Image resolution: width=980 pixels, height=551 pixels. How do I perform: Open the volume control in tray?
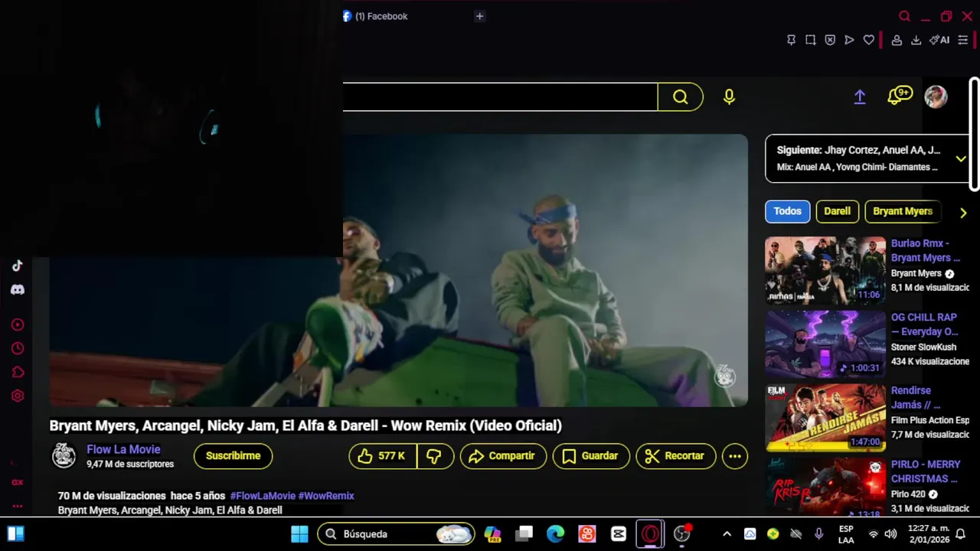890,534
